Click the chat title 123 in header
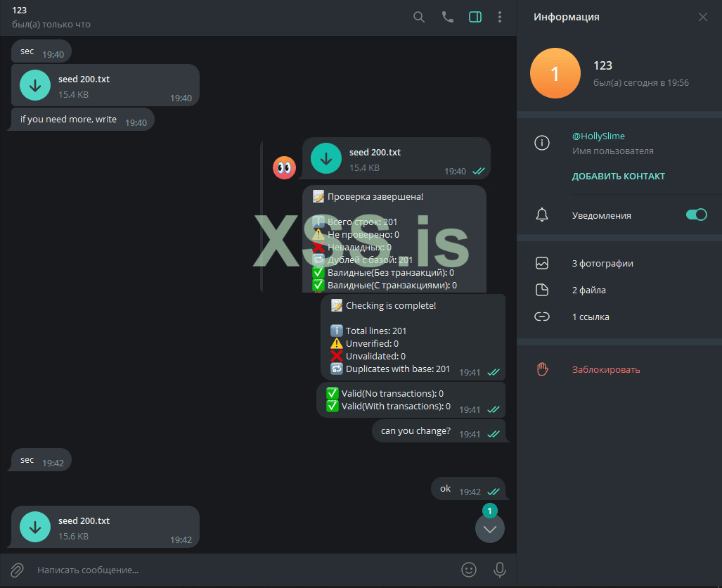 coord(20,10)
